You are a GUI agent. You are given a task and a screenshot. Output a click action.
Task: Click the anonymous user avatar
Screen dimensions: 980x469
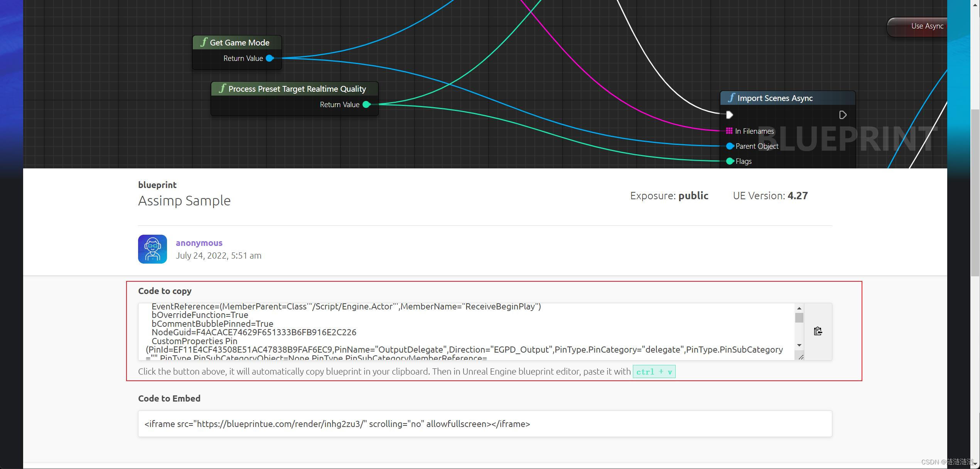[152, 249]
